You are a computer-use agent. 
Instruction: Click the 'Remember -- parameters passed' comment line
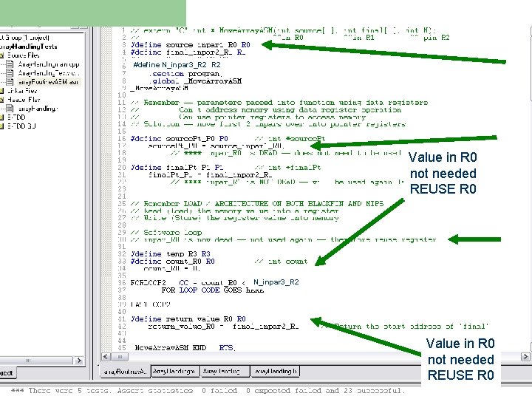click(x=279, y=103)
